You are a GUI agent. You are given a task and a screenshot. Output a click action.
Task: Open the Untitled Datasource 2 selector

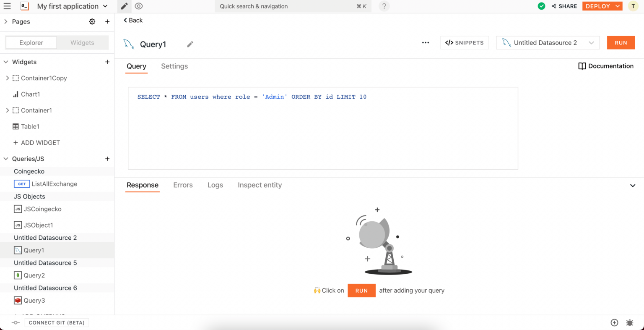click(x=548, y=42)
